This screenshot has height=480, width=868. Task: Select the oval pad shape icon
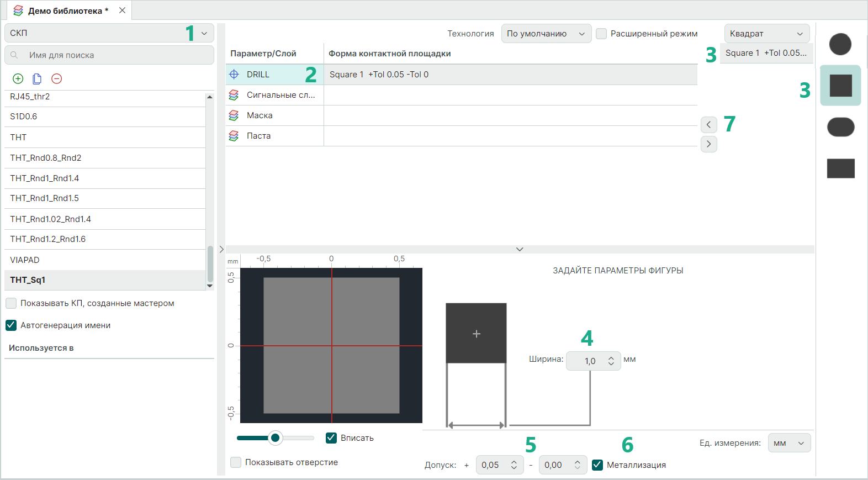click(840, 127)
